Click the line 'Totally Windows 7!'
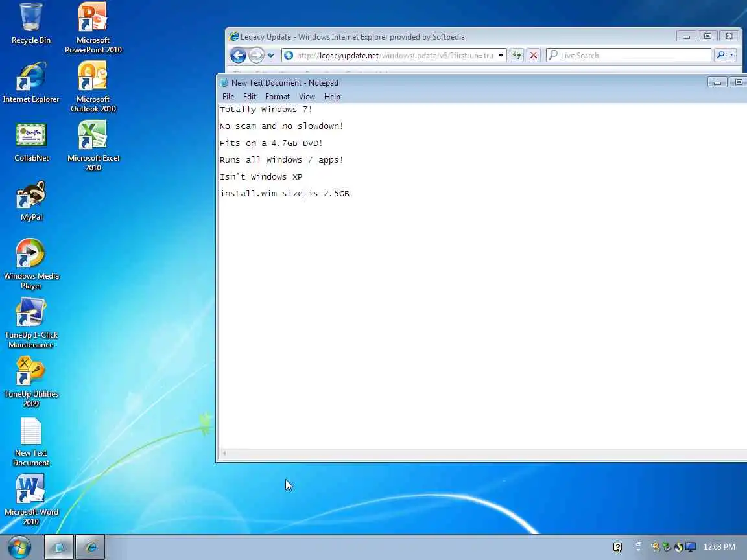 click(266, 110)
